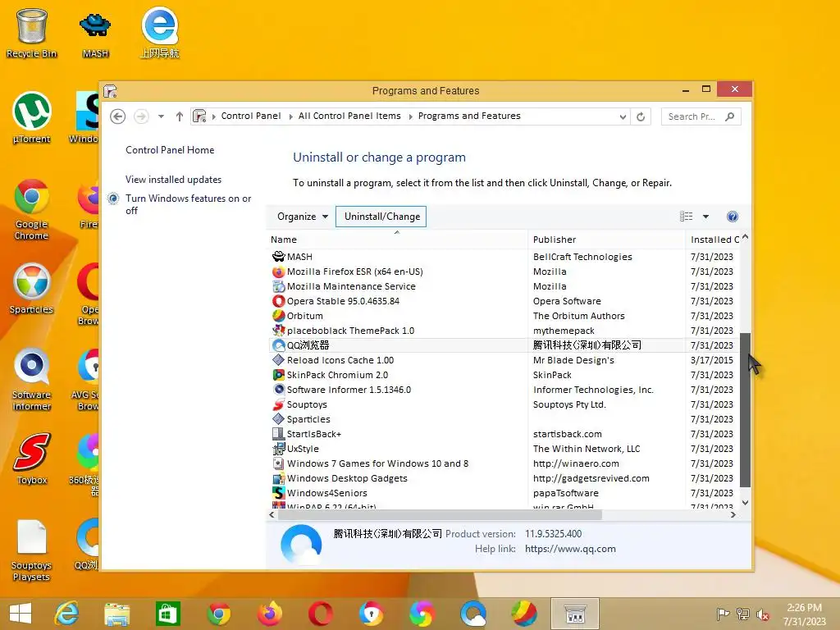Click the Back navigation arrow
The image size is (840, 630).
click(x=118, y=116)
